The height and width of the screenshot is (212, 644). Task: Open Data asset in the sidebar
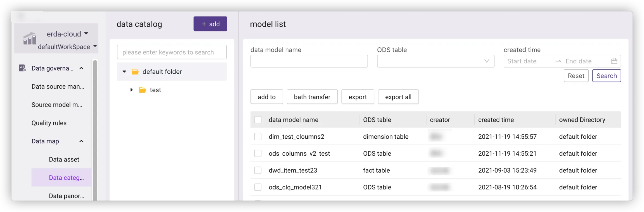coord(64,160)
